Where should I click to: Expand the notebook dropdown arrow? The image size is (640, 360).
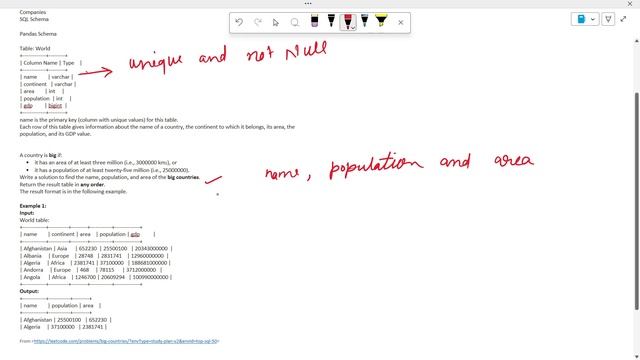tap(593, 19)
